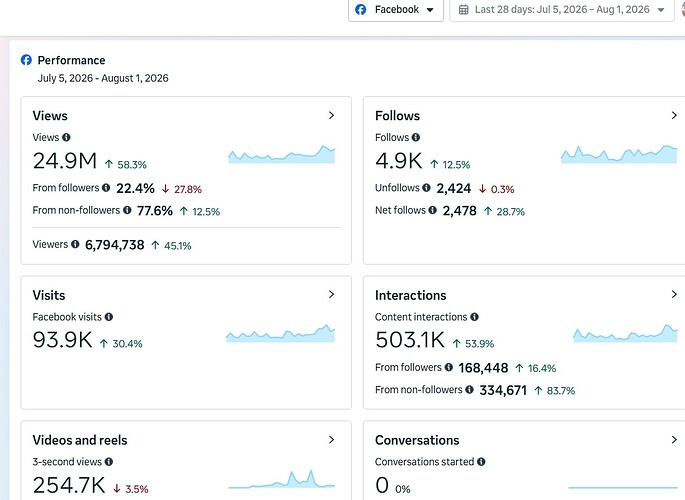Click the Views sparkline chart

point(282,155)
